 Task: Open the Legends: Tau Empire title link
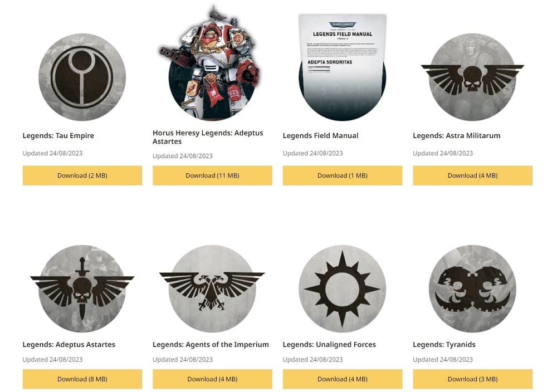tap(58, 136)
